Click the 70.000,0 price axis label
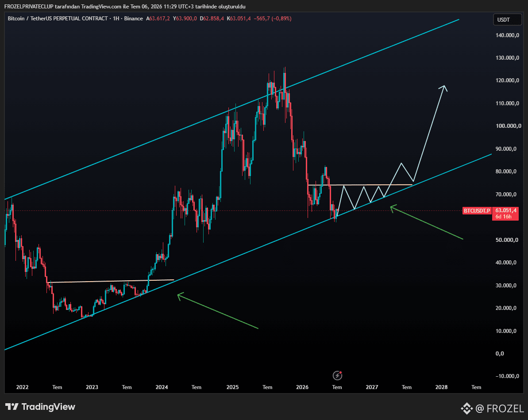528x420 pixels. [506, 195]
